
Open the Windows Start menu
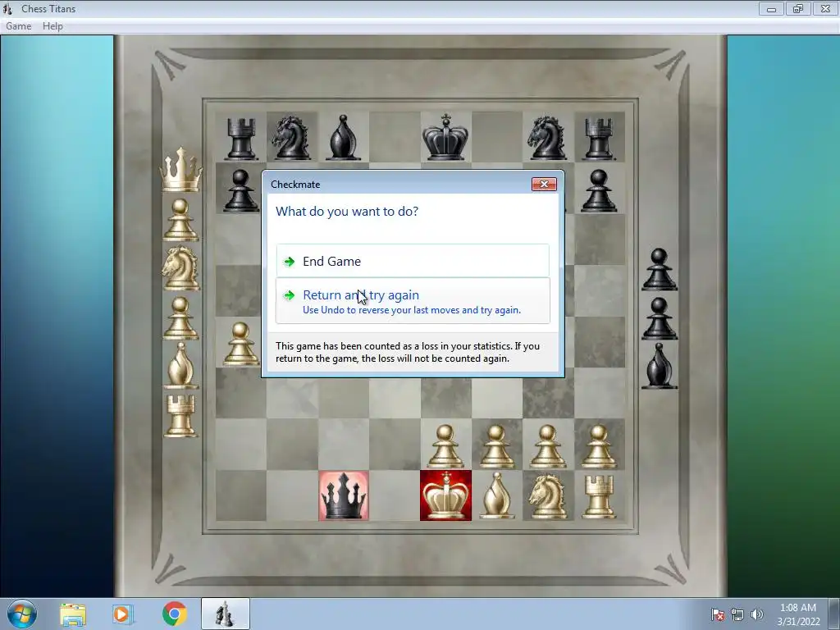click(22, 614)
